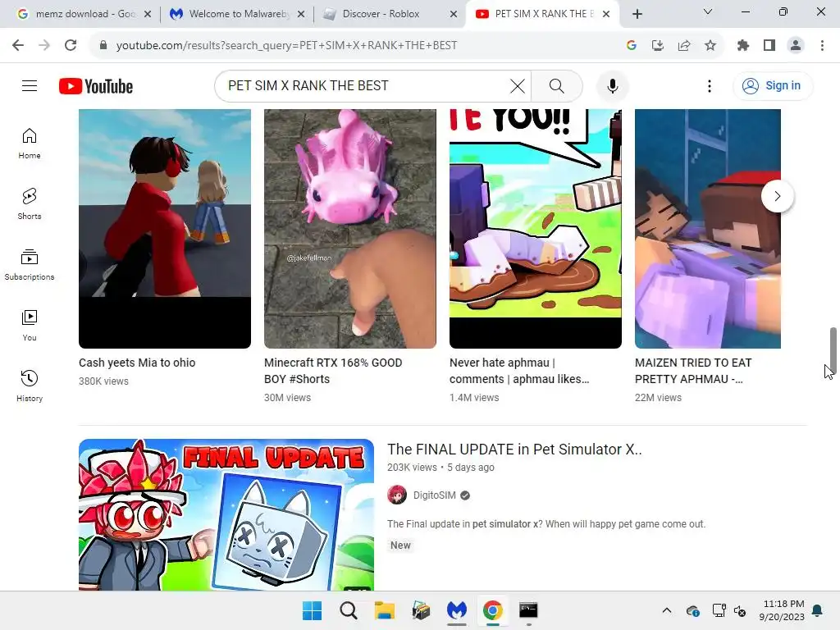Open the Chrome extensions puzzle icon
840x630 pixels.
[x=743, y=46]
